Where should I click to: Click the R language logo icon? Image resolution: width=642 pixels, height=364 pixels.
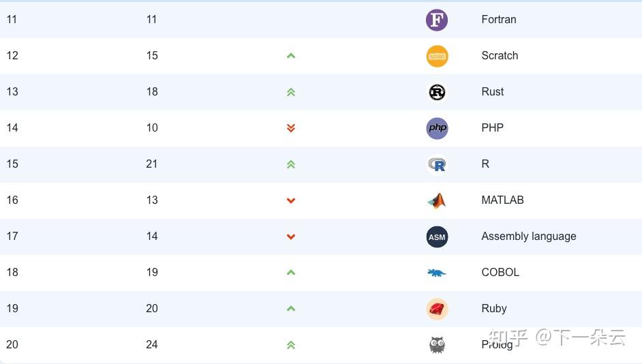[x=437, y=164]
